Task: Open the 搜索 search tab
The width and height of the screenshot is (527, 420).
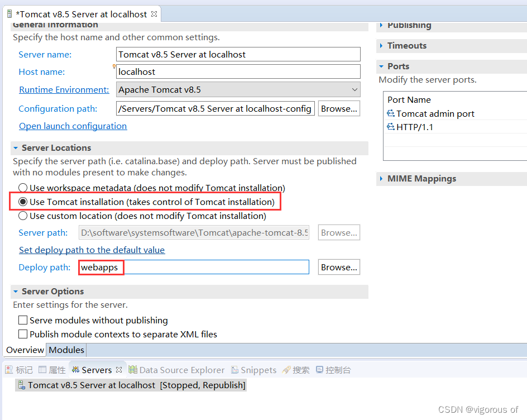Action: coord(296,370)
